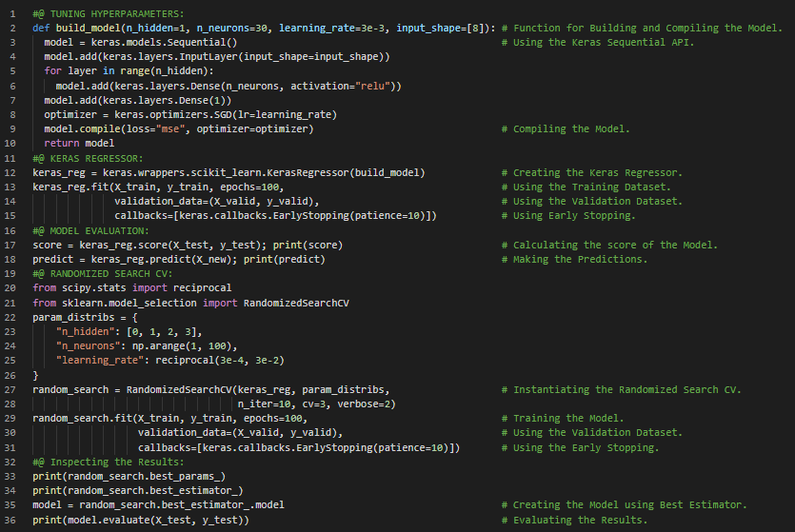Click 'print(random_search.best_params_)' line
Viewport: 795px width, 532px height.
129,476
